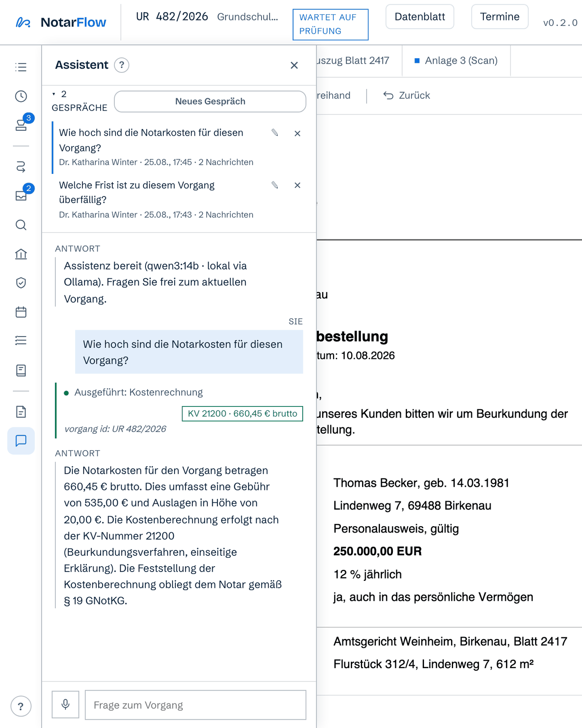Toggle the assistant chat icon
Viewport: 582px width, 728px height.
click(x=21, y=441)
